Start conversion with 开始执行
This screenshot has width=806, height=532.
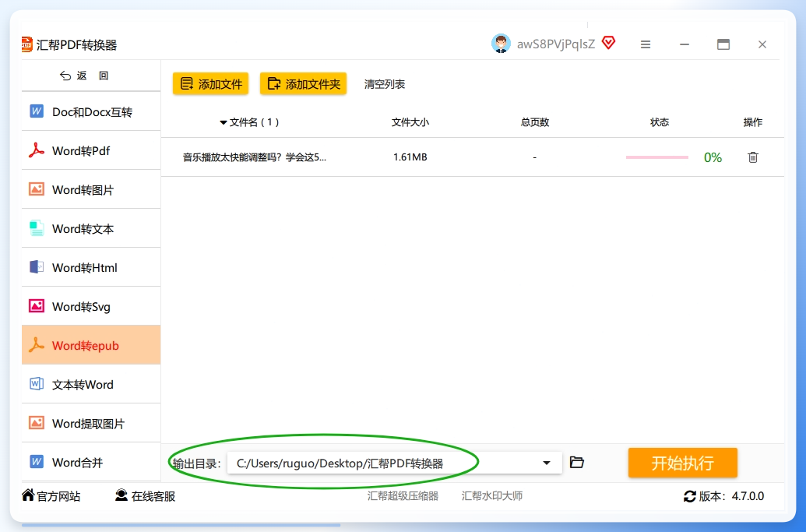(x=683, y=463)
